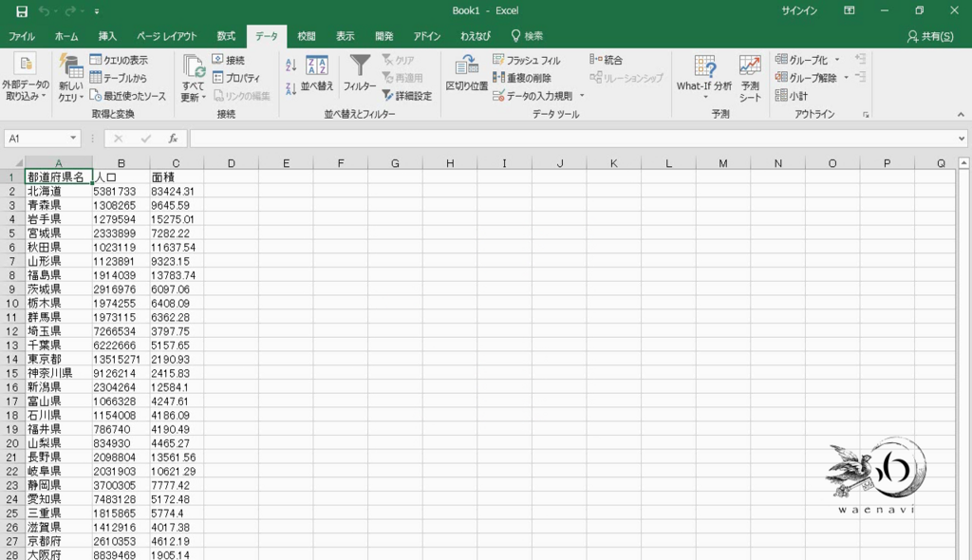The width and height of the screenshot is (972, 560).
Task: Click into the formula bar
Action: coord(573,139)
